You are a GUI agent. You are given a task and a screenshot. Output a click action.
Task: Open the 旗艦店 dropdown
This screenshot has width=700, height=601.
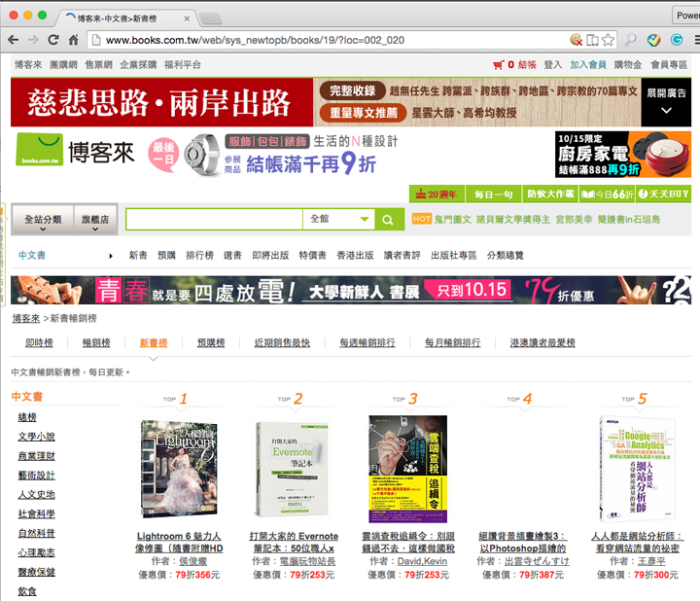95,219
